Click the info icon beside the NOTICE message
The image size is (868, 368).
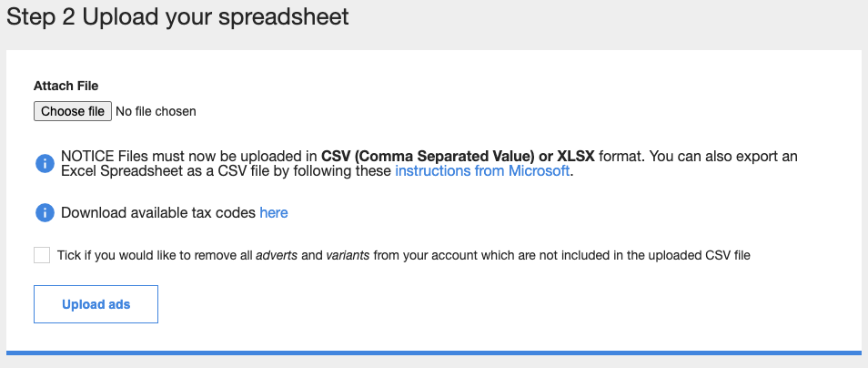point(45,163)
